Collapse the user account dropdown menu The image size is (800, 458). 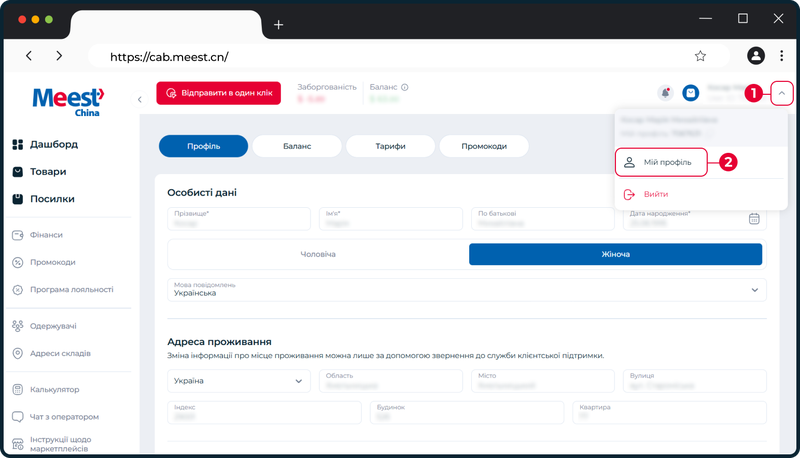coord(782,93)
